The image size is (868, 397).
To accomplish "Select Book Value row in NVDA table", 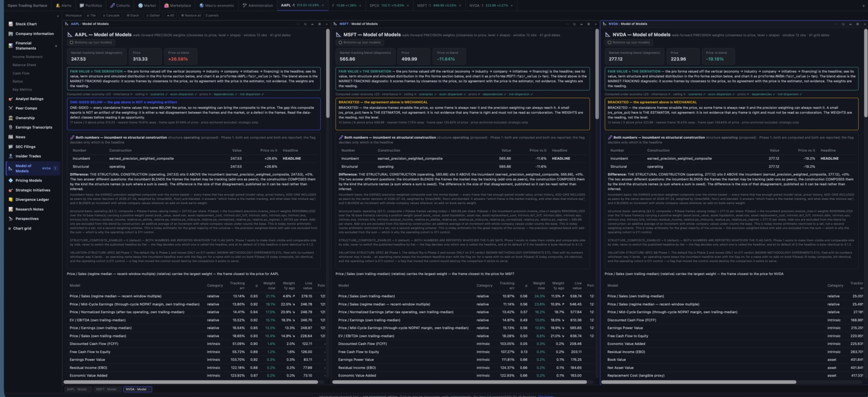I will [x=733, y=360].
